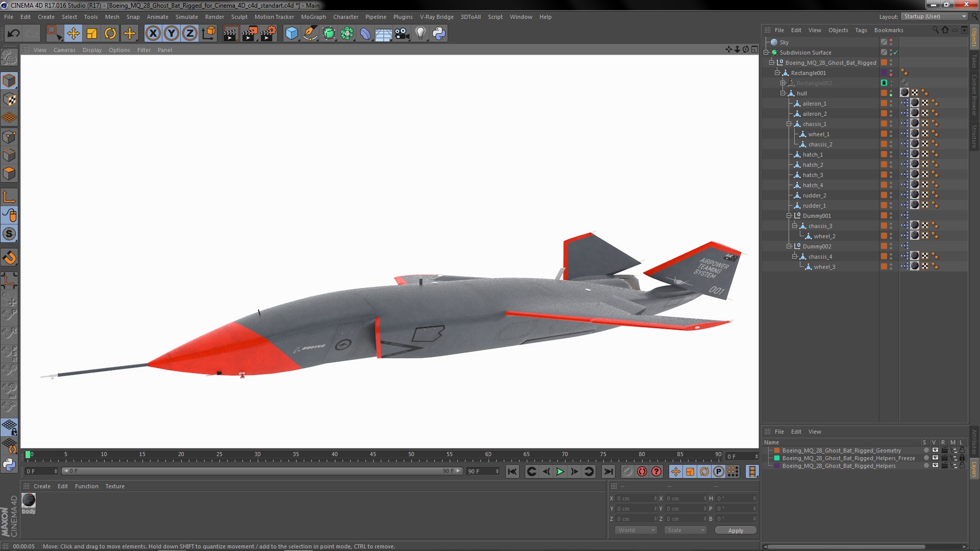Viewport: 980px width, 551px height.
Task: Click the Render button icon
Action: point(230,32)
